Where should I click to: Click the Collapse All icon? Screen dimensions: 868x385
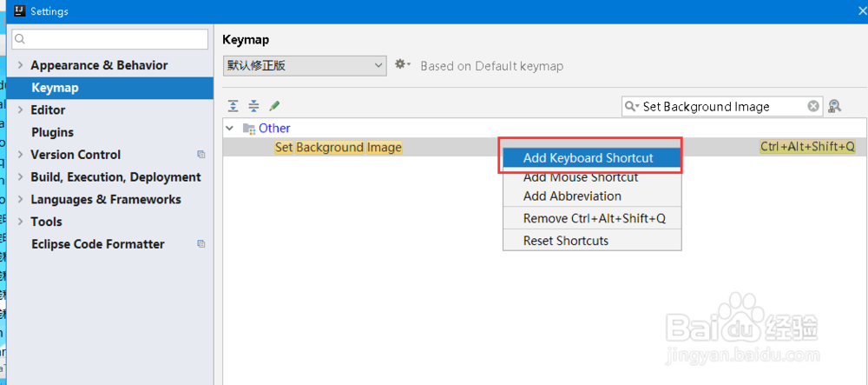point(253,106)
